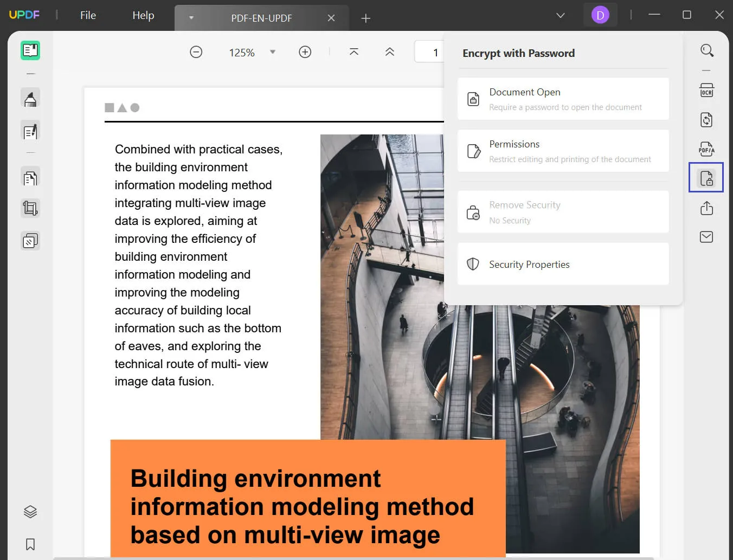Open the File menu
733x560 pixels.
click(x=88, y=15)
